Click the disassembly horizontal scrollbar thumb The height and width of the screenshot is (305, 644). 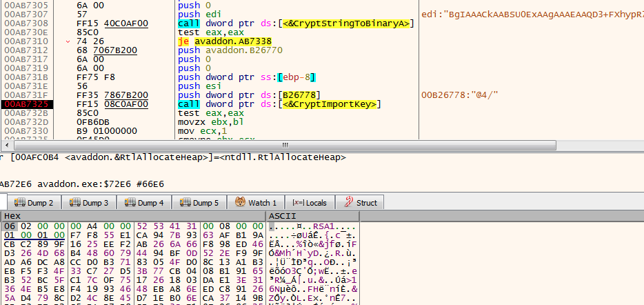(285, 145)
